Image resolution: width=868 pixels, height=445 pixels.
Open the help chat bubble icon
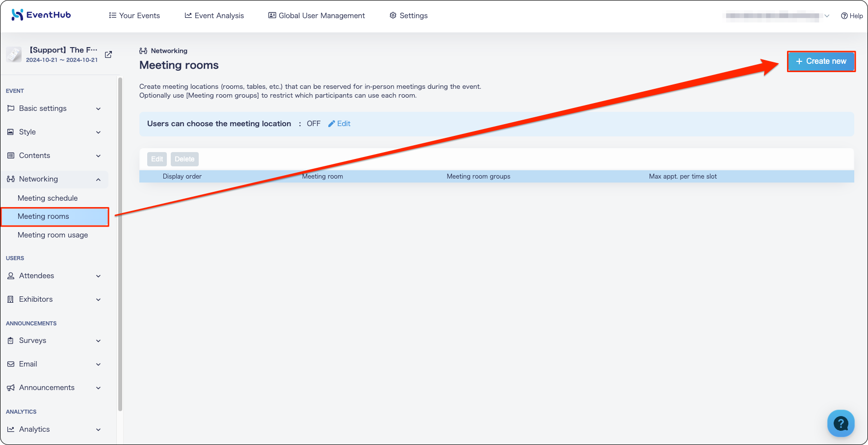[841, 423]
